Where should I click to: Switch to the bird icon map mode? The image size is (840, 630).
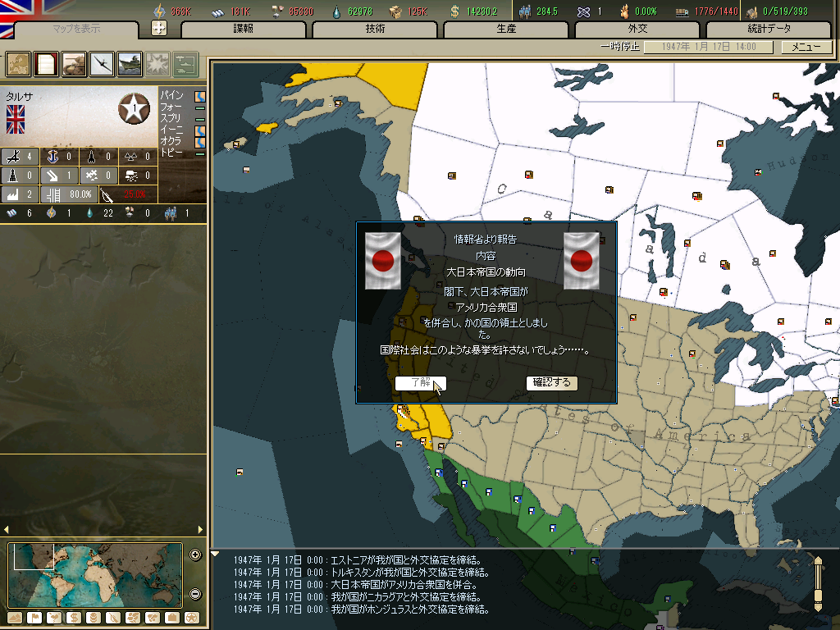pos(54,618)
